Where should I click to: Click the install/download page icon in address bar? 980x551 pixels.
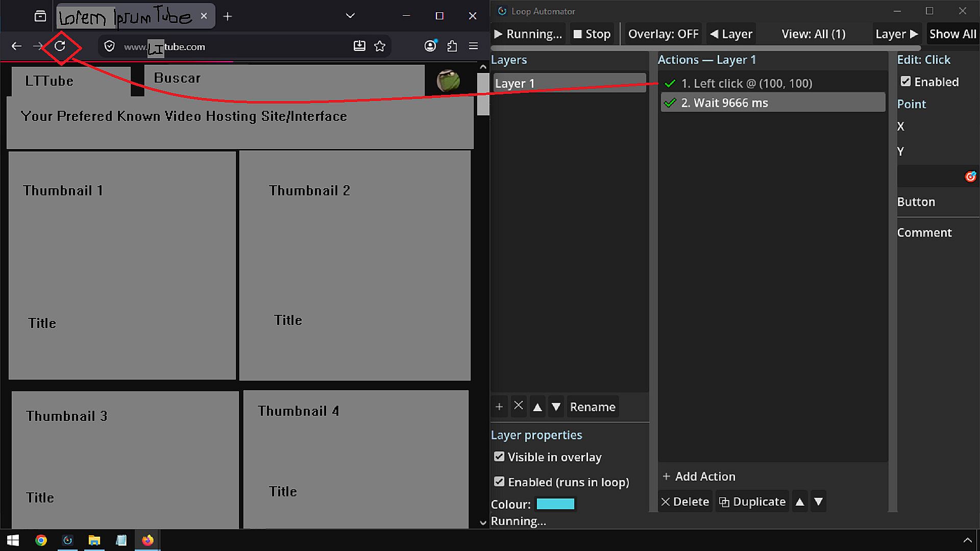pyautogui.click(x=359, y=46)
